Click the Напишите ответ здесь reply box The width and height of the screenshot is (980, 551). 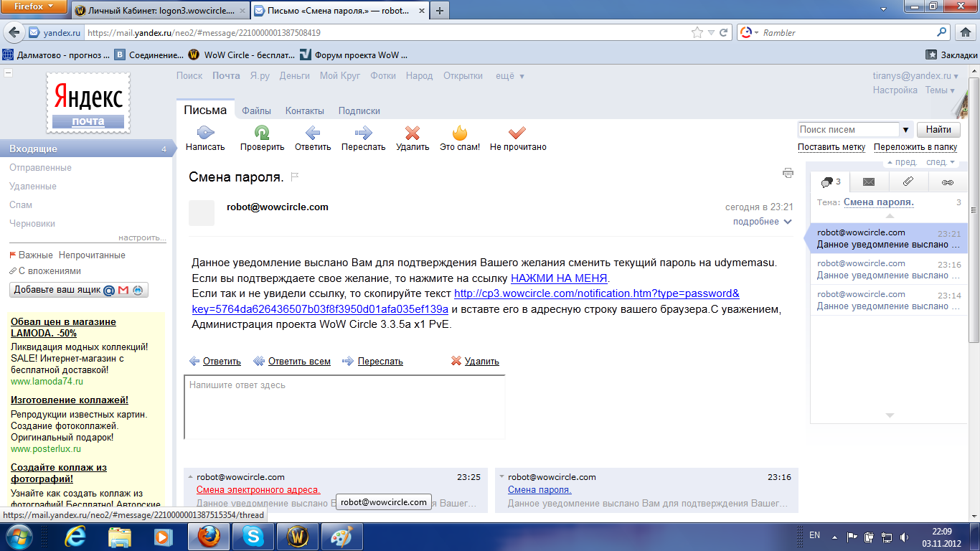coord(344,407)
